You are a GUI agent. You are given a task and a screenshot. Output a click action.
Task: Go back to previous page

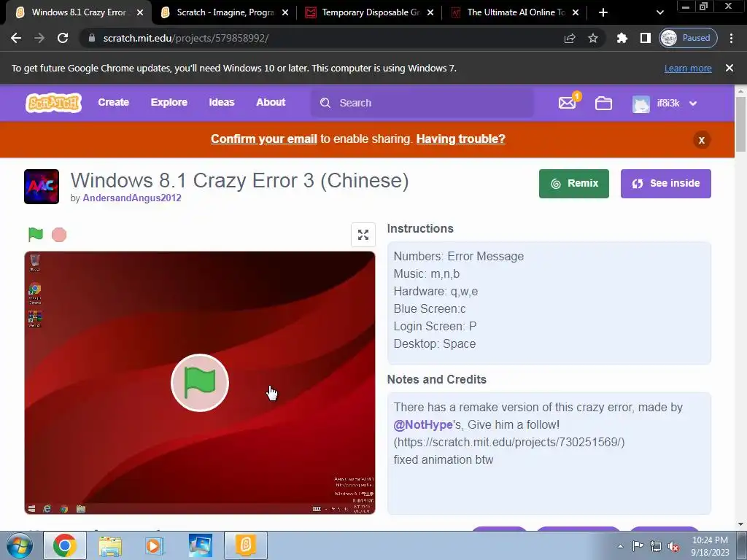coord(16,38)
